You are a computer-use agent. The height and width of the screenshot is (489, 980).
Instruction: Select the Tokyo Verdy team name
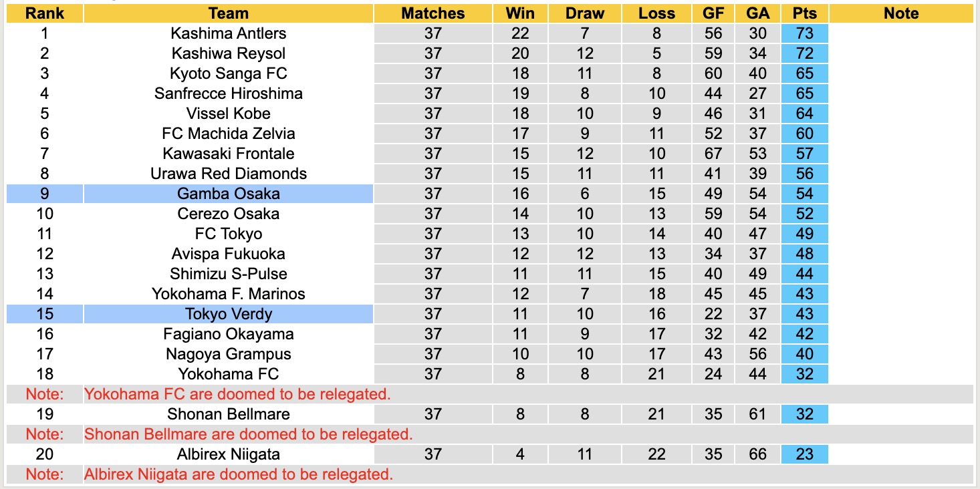click(x=228, y=314)
